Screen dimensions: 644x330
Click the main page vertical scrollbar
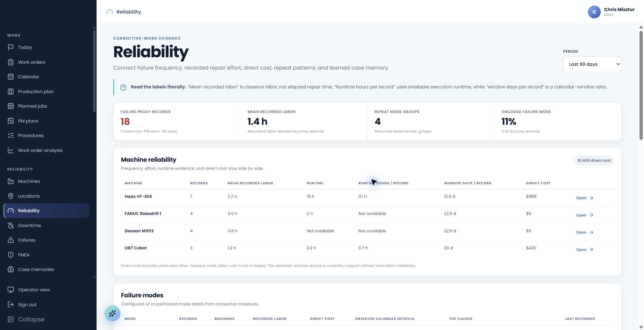[x=641, y=85]
